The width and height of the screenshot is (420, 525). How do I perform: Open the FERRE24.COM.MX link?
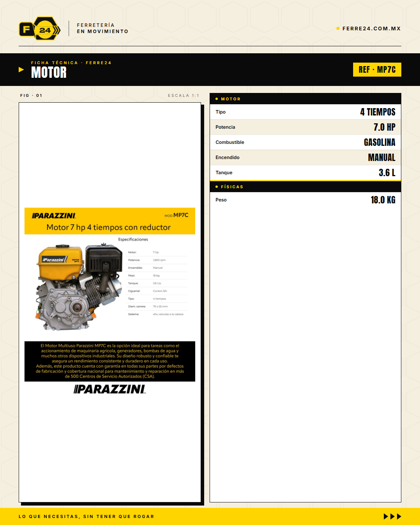(x=371, y=28)
